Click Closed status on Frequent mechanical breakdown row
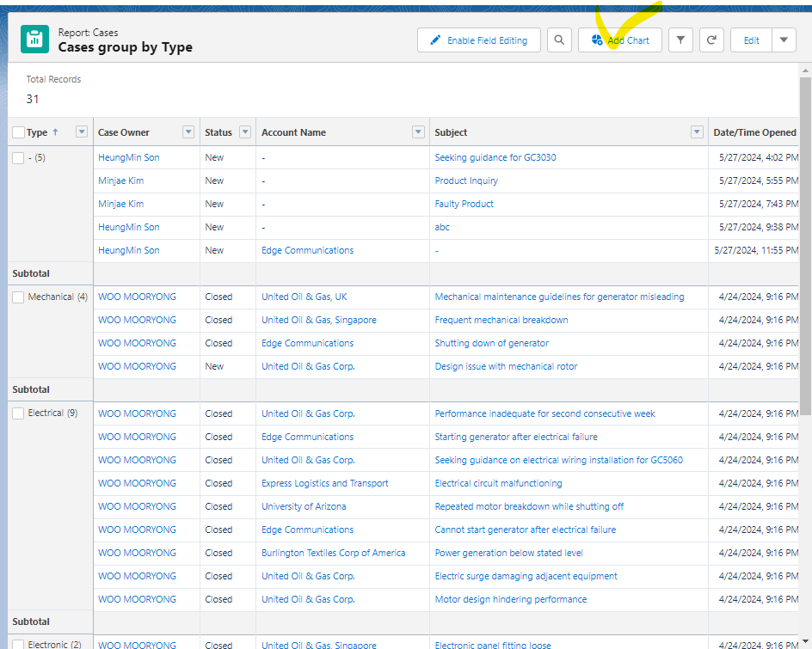 [x=218, y=320]
